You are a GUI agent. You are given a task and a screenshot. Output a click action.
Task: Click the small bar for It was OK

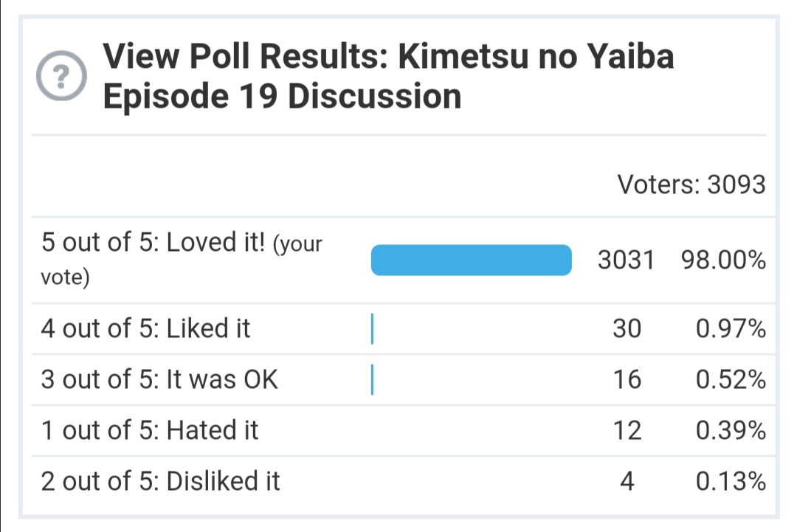[373, 379]
